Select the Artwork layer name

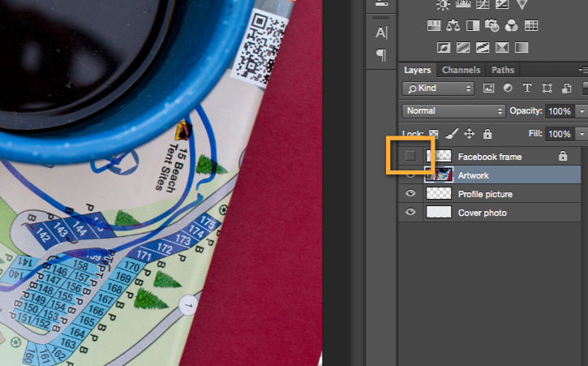point(474,175)
